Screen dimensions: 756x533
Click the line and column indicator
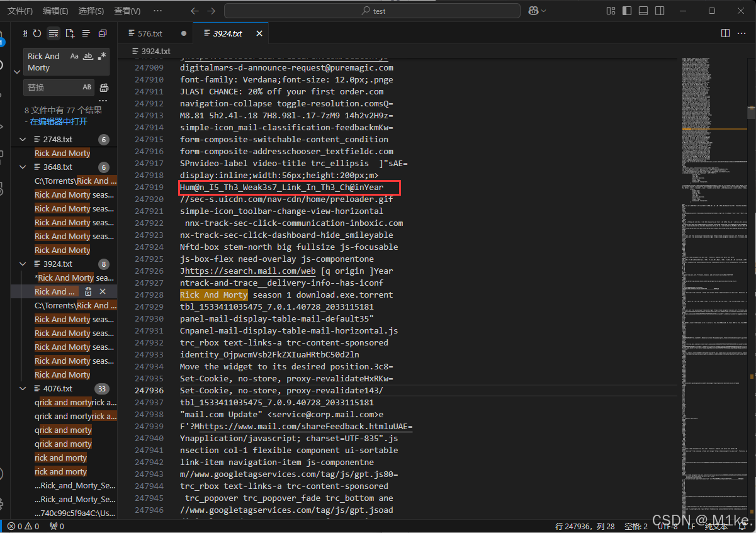(585, 526)
